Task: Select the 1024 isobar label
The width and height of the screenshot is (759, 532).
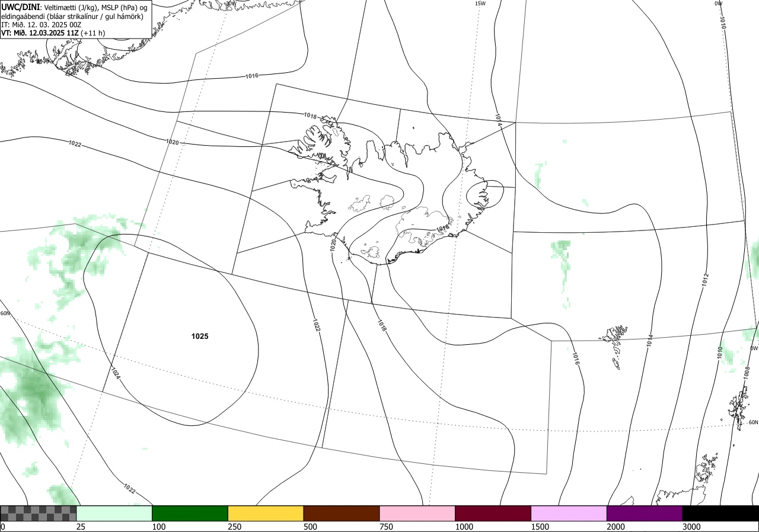Action: 116,373
